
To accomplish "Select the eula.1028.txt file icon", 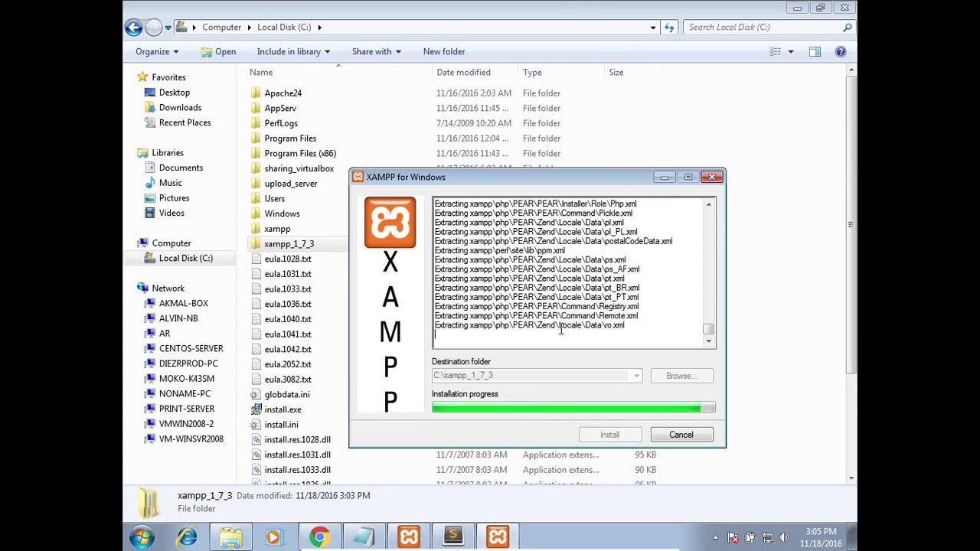I will point(256,259).
